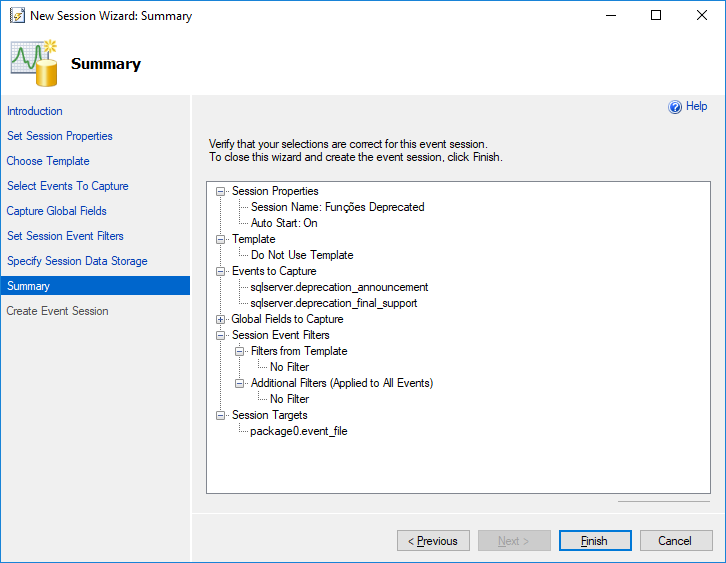Collapse the Filters from Template node
726x563 pixels.
tap(239, 351)
